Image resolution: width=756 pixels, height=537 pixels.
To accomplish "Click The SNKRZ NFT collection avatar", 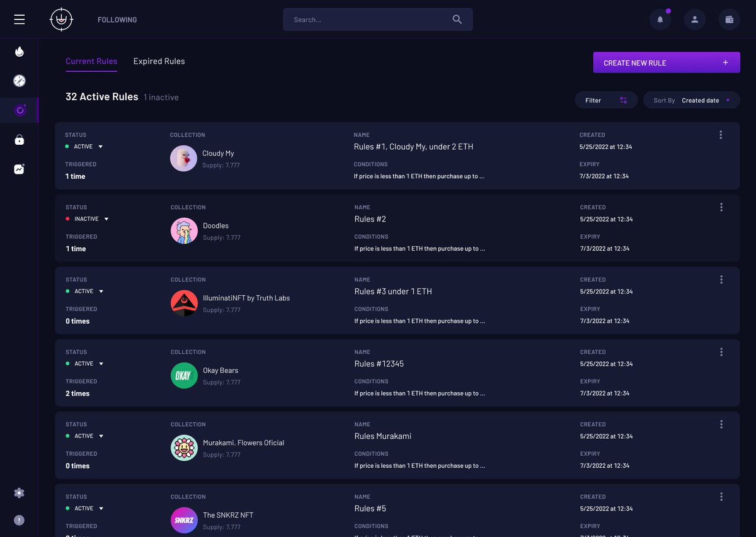I will click(184, 521).
